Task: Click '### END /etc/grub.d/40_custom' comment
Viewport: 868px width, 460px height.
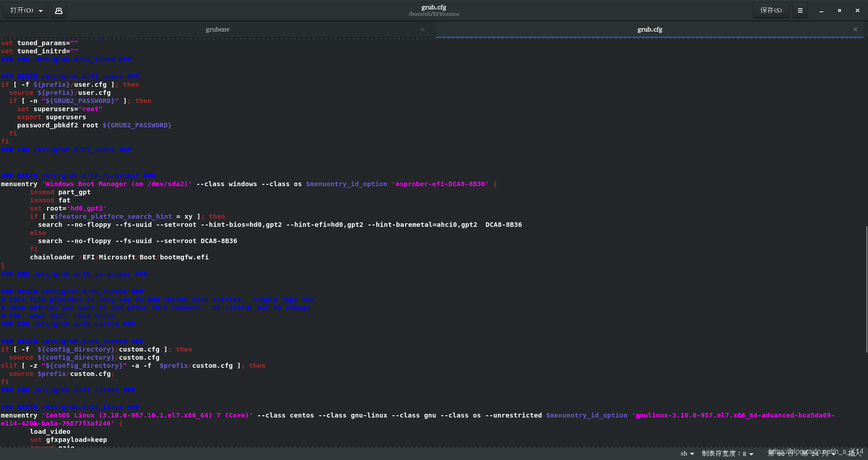Action: (x=68, y=324)
